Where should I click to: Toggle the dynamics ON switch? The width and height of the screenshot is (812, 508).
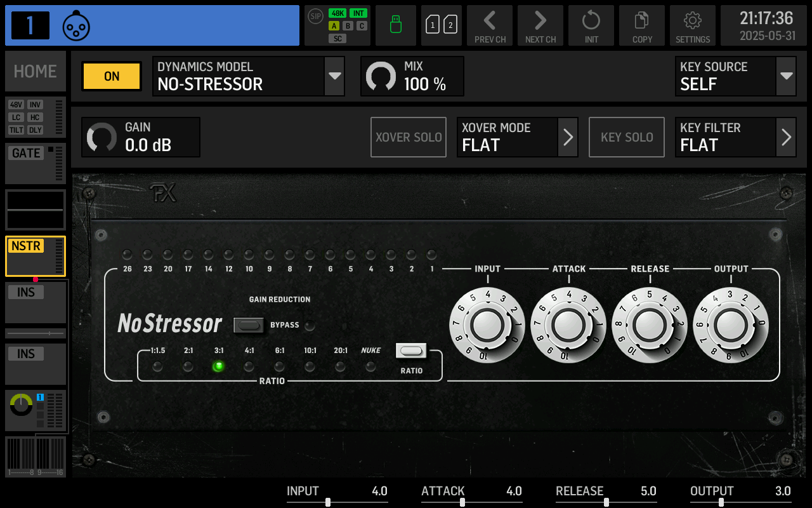[111, 76]
